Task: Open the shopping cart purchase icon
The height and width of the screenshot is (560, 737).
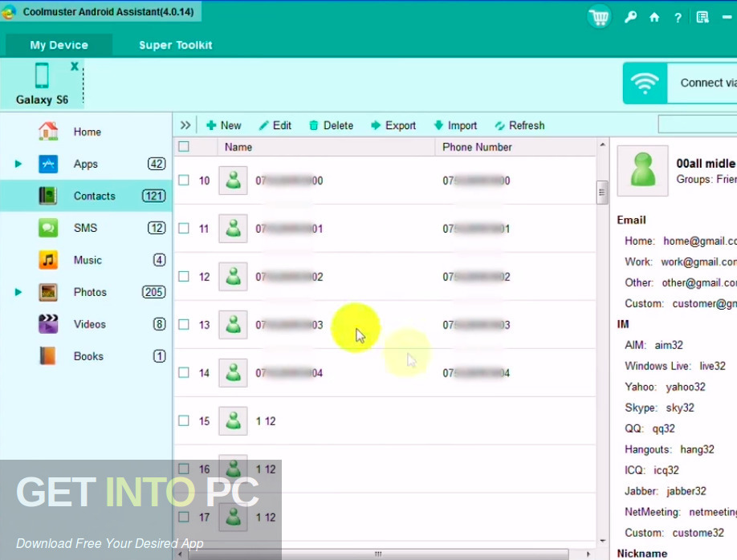Action: (x=599, y=18)
